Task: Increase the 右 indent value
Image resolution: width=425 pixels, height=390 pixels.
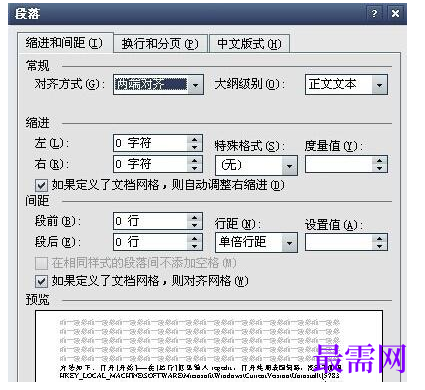Action: (195, 160)
